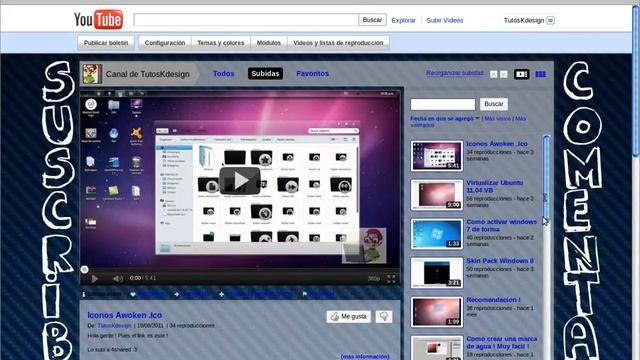The height and width of the screenshot is (360, 640).
Task: Click 'Virtualizar Ubuntu 11.04 VB' title link
Action: tap(495, 187)
